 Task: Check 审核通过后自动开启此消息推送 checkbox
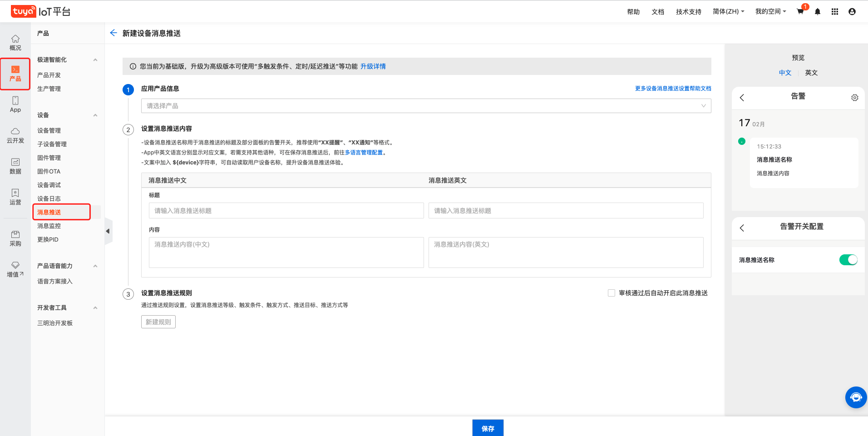(612, 293)
